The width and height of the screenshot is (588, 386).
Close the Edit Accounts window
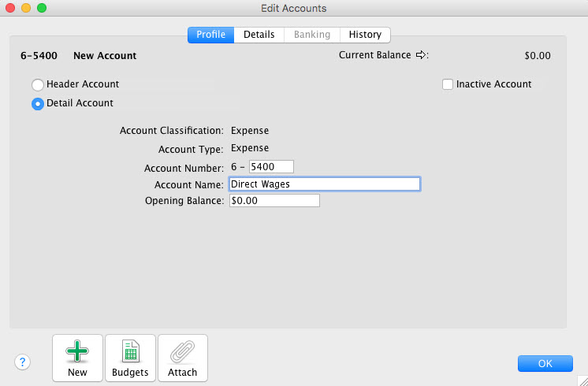tap(10, 8)
